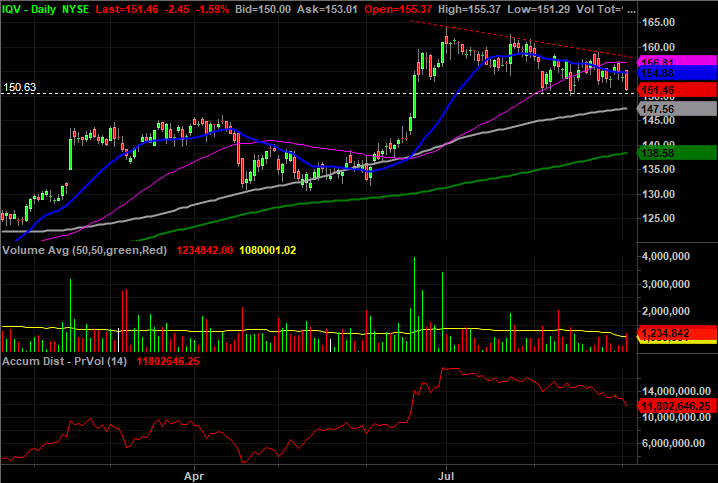Click the 6,000,000.00 axis label

pyautogui.click(x=673, y=443)
